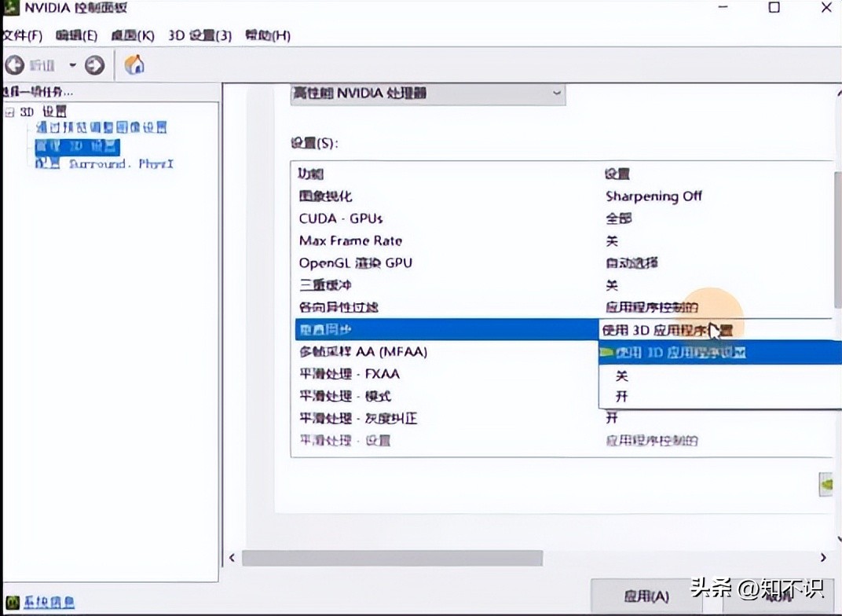Open the back button history dropdown arrow
842x616 pixels.
coord(73,64)
